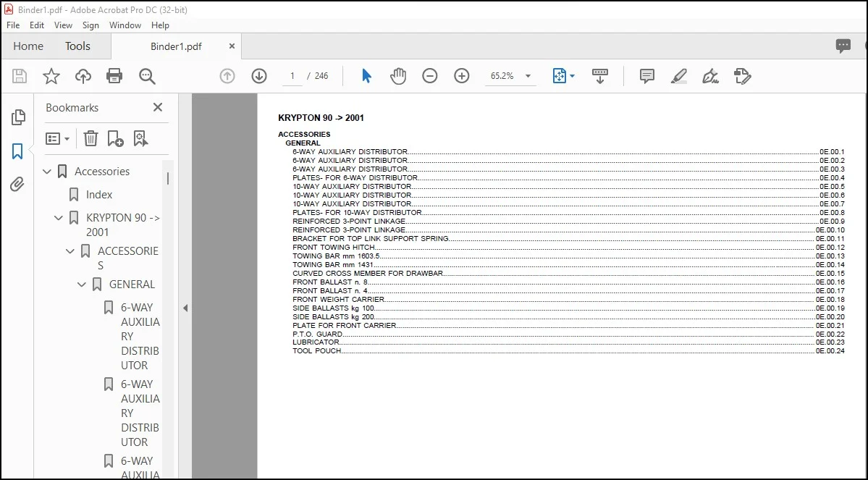The width and height of the screenshot is (868, 480).
Task: Open the Page Thumbnails panel
Action: pyautogui.click(x=17, y=117)
